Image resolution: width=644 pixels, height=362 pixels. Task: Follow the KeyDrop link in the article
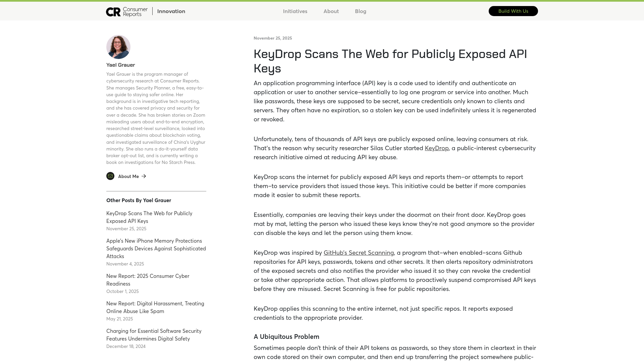point(436,148)
